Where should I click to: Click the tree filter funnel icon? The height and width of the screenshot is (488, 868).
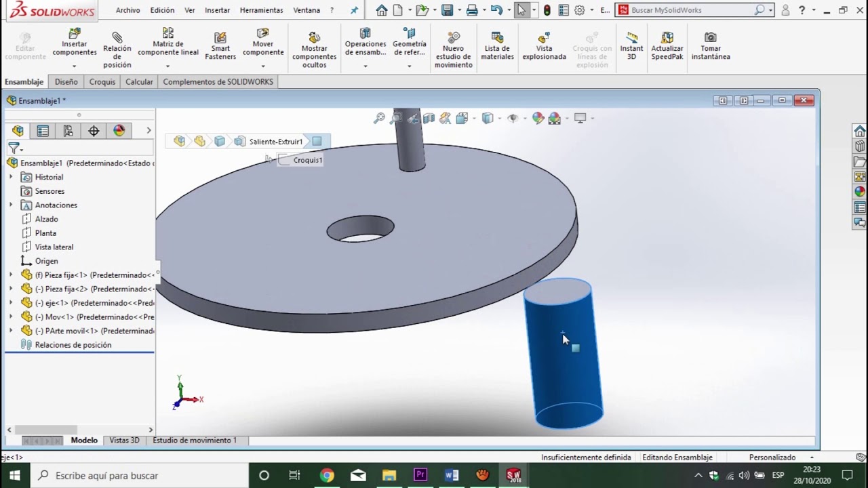tap(14, 148)
